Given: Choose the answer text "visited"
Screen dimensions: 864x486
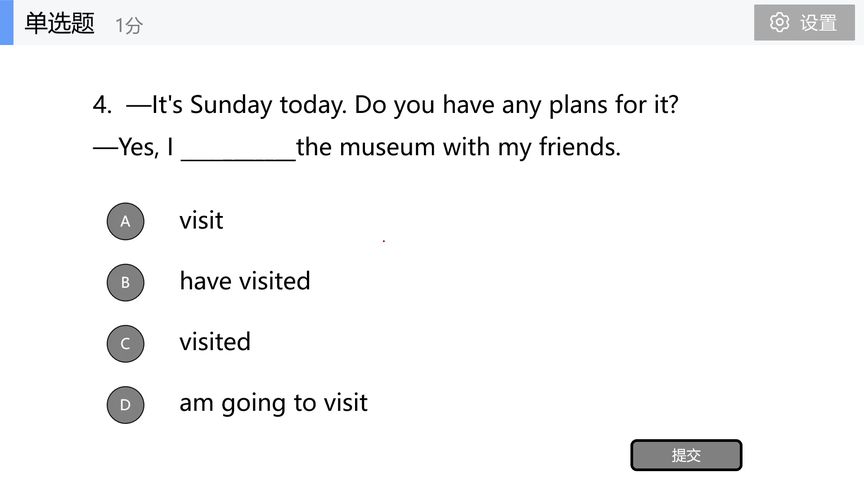Looking at the screenshot, I should point(215,343).
